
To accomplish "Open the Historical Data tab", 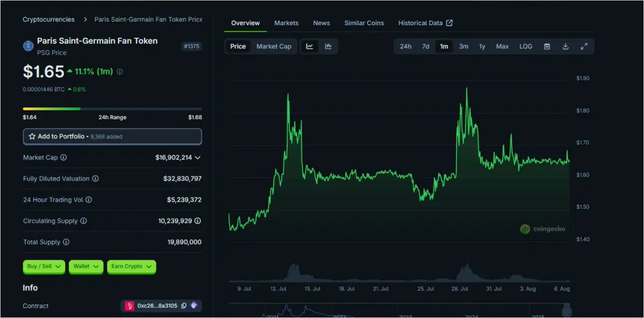I will point(425,23).
